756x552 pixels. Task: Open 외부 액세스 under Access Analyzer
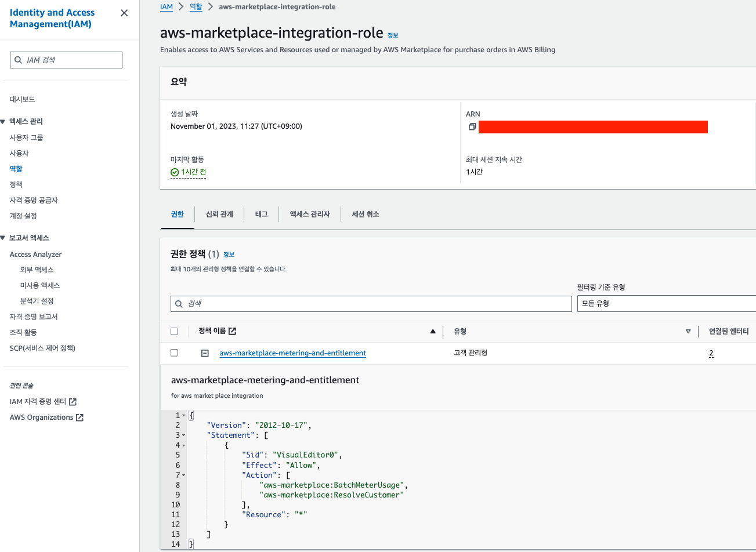[x=37, y=270]
